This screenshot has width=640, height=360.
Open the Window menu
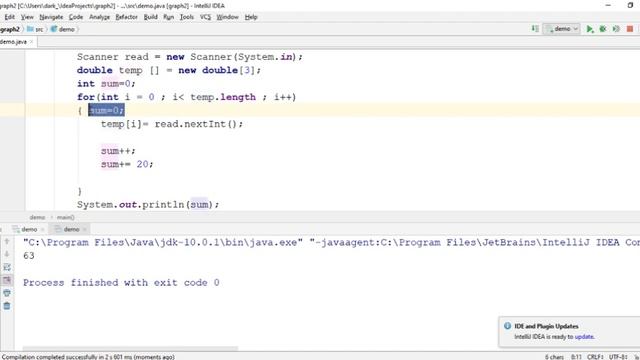tap(227, 17)
